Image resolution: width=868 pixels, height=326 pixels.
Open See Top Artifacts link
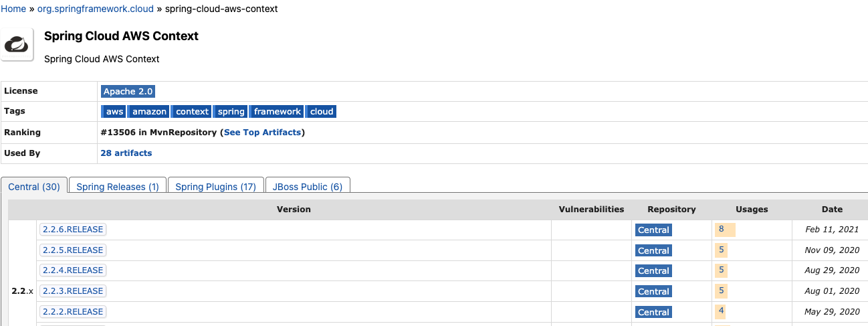coord(262,133)
